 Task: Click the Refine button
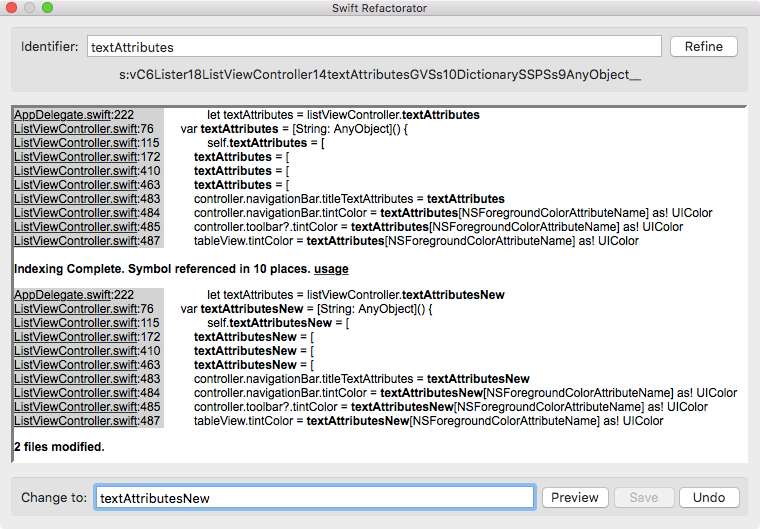point(703,47)
